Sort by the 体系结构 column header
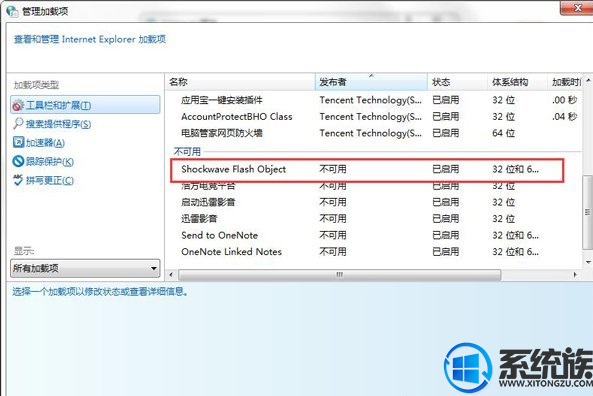The image size is (593, 396). click(x=518, y=82)
